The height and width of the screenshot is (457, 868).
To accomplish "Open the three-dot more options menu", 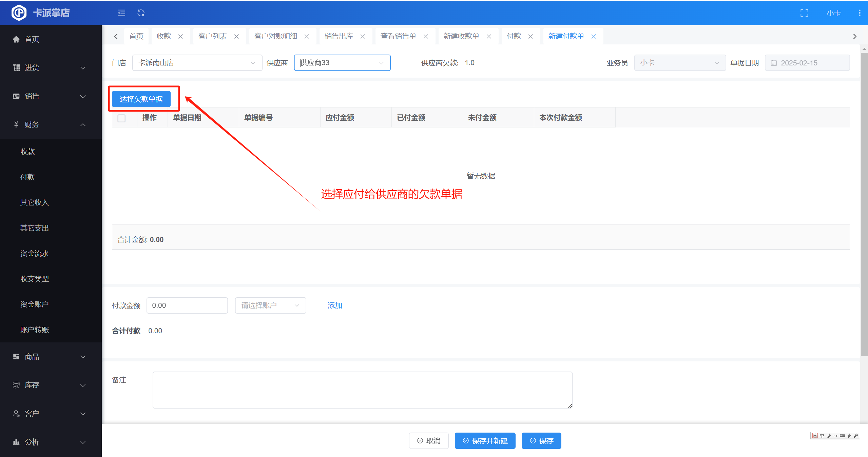I will (859, 13).
